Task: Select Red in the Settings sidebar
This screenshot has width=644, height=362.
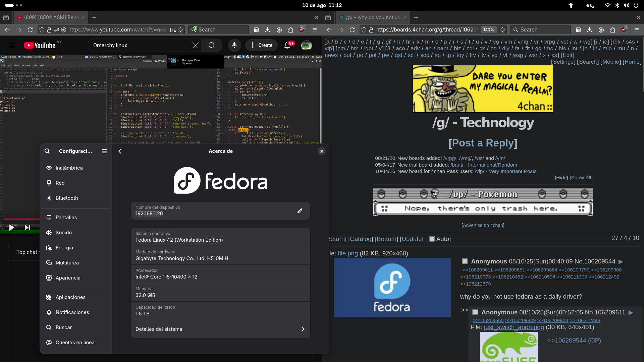Action: pos(76,183)
